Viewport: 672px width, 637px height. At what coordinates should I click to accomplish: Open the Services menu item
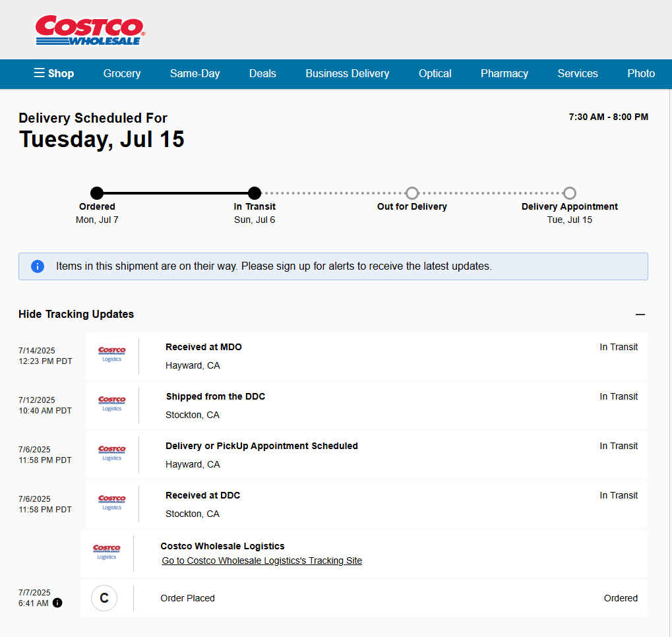pyautogui.click(x=578, y=73)
